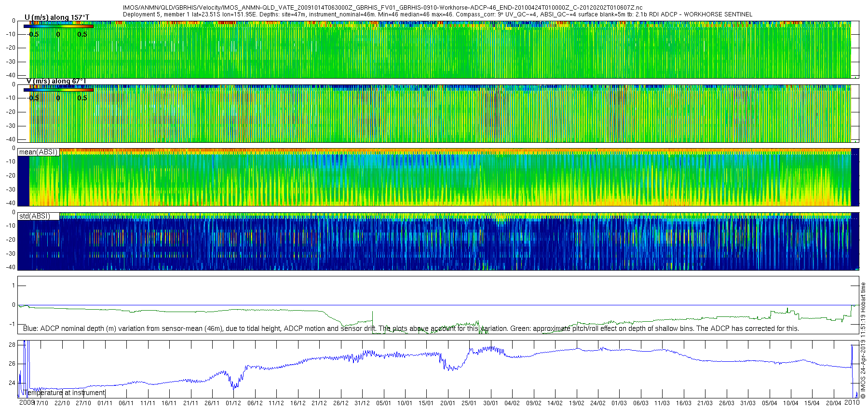Click the 2010 year label on time axis

852,403
